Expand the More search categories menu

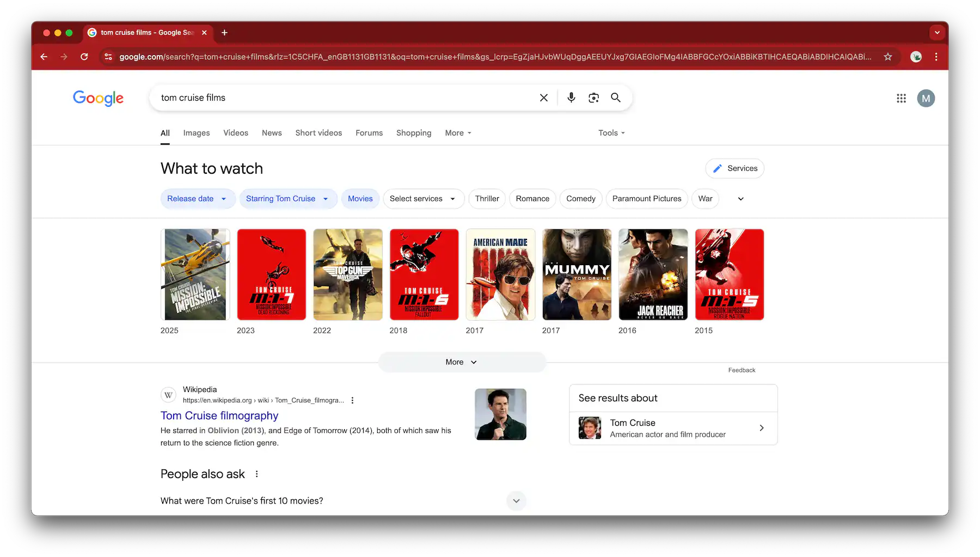(x=458, y=133)
